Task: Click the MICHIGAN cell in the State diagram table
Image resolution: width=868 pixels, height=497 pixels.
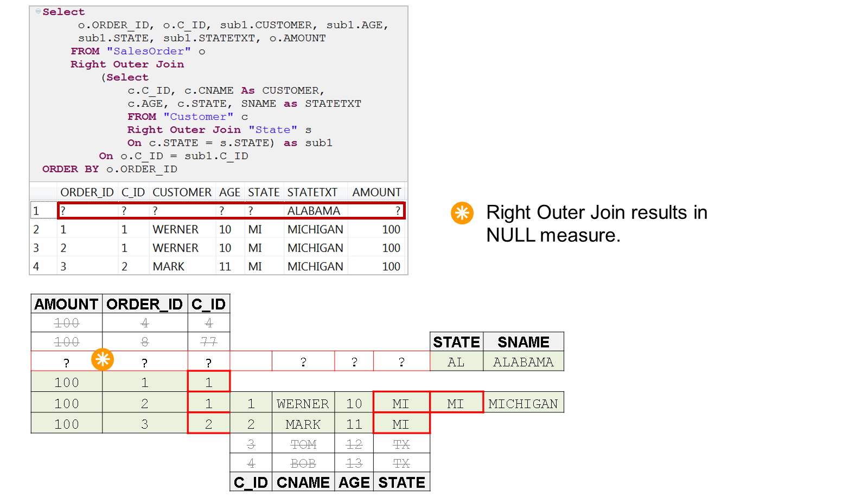Action: [523, 404]
